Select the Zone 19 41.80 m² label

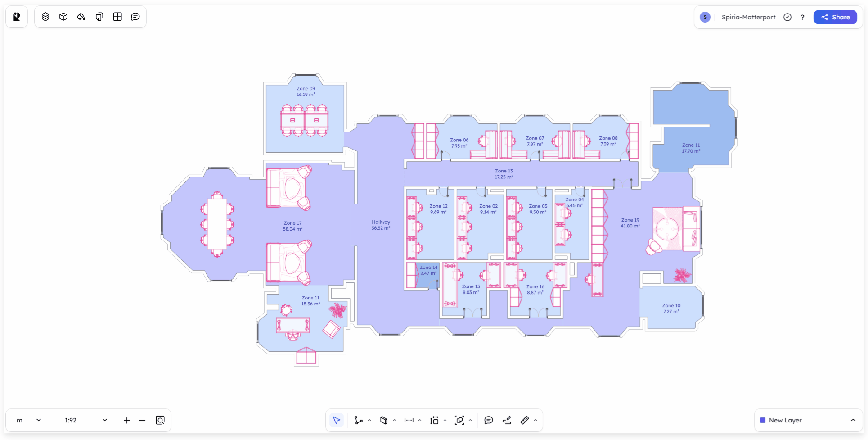pyautogui.click(x=630, y=223)
